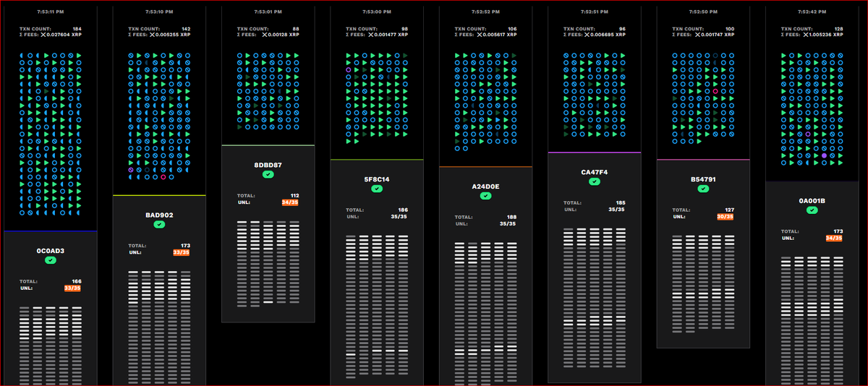
Task: Click the green check badge under 5F8C14
Action: (x=377, y=189)
